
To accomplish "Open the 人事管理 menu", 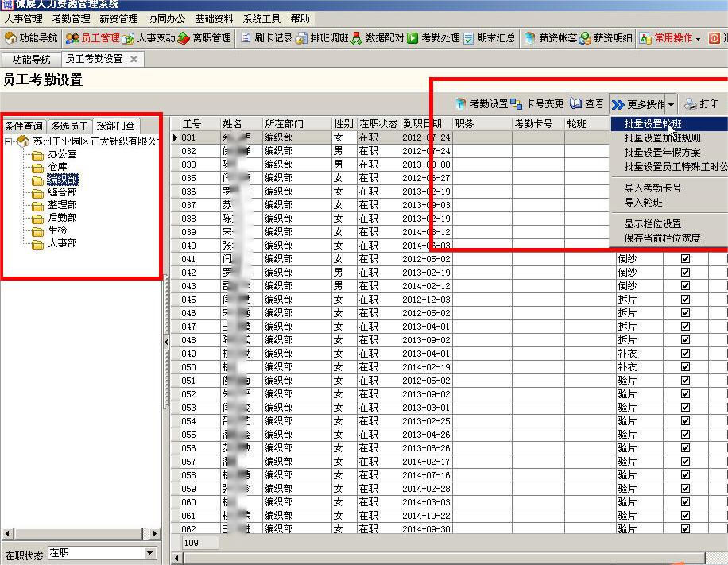I will 24,18.
